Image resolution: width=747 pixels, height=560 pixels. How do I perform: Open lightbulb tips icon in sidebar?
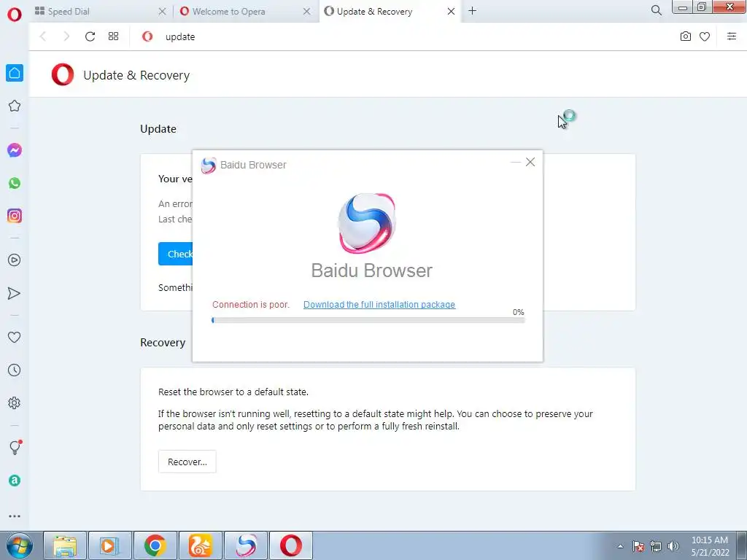click(15, 447)
